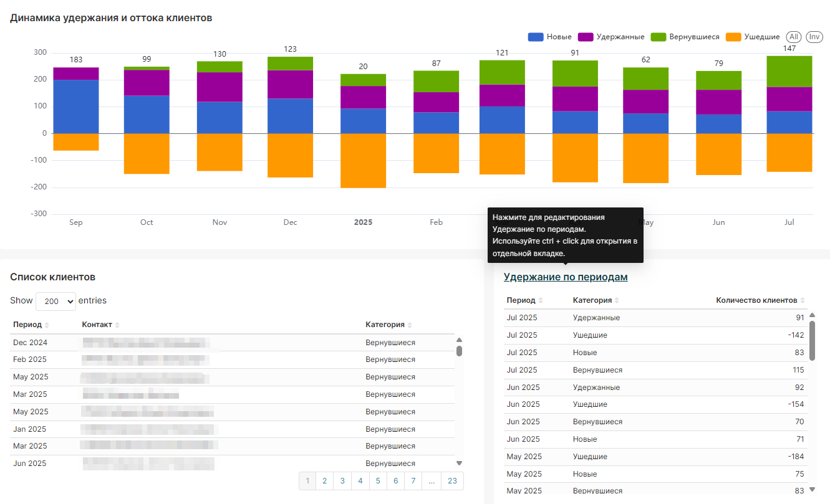Open the Удержание по периодам chart title link
The image size is (830, 504).
(x=566, y=277)
